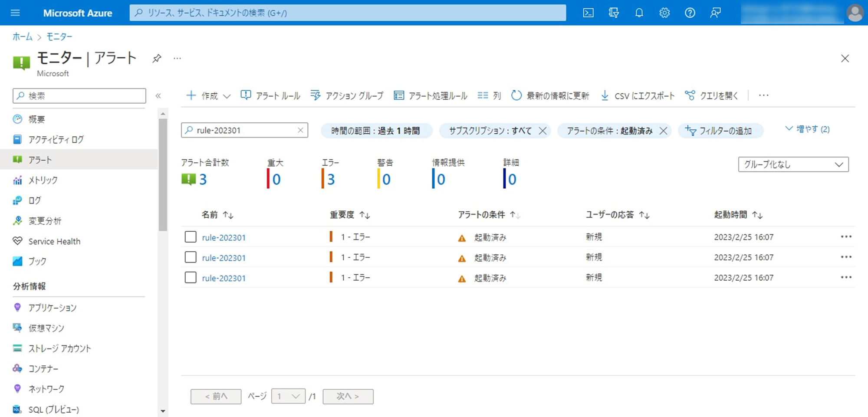Open the first rule-202301 alert link

tap(224, 237)
